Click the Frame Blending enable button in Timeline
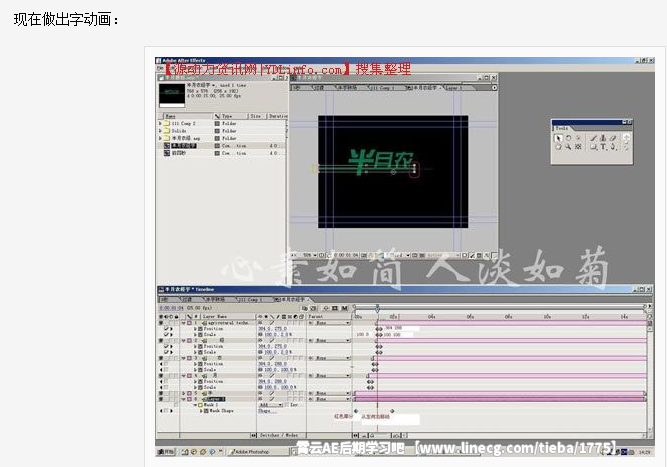This screenshot has height=467, width=667. point(335,308)
